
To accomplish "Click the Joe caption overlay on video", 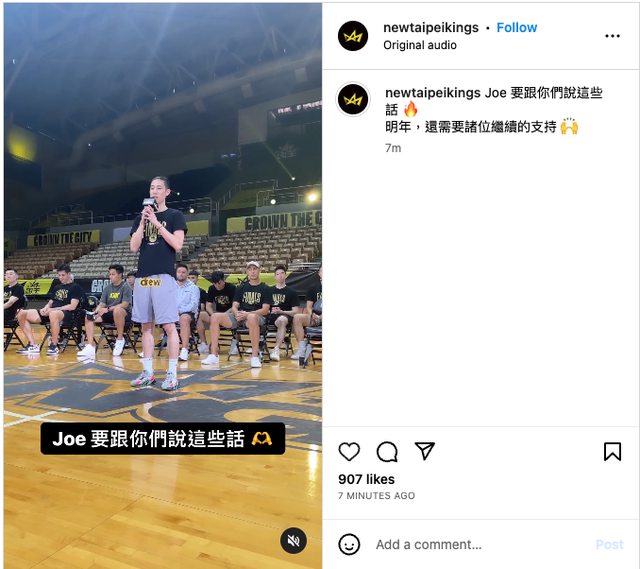I will tap(162, 439).
